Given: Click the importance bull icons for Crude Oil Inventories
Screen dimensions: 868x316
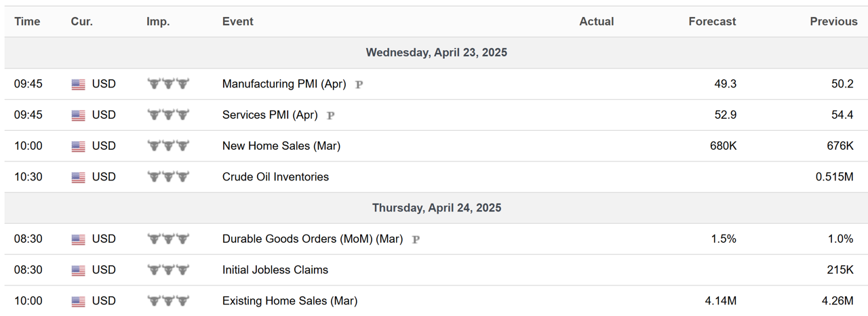Looking at the screenshot, I should 168,177.
